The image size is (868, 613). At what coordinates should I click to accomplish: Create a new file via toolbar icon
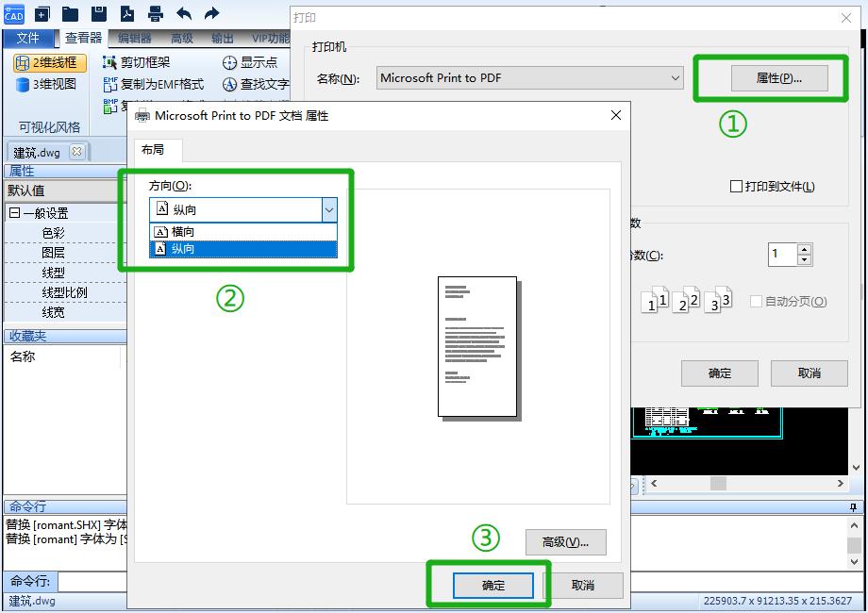[42, 14]
